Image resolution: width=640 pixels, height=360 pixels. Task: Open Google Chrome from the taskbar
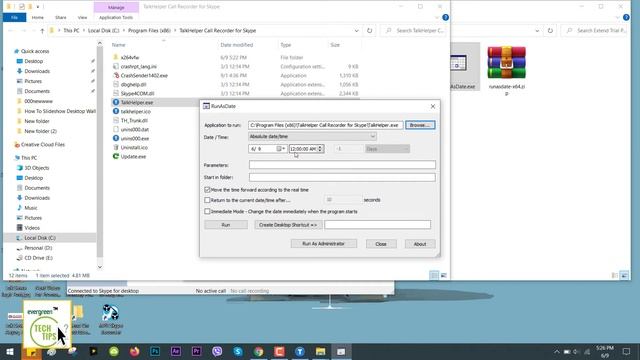tap(258, 351)
